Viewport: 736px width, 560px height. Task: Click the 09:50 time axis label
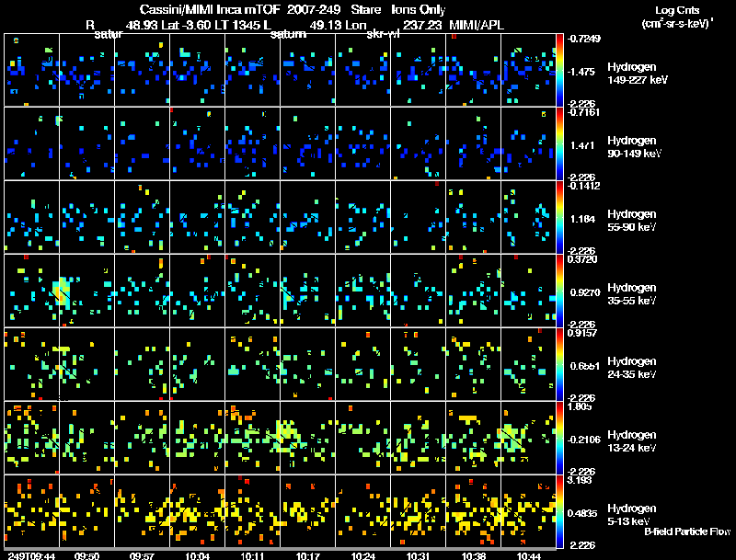coord(86,556)
